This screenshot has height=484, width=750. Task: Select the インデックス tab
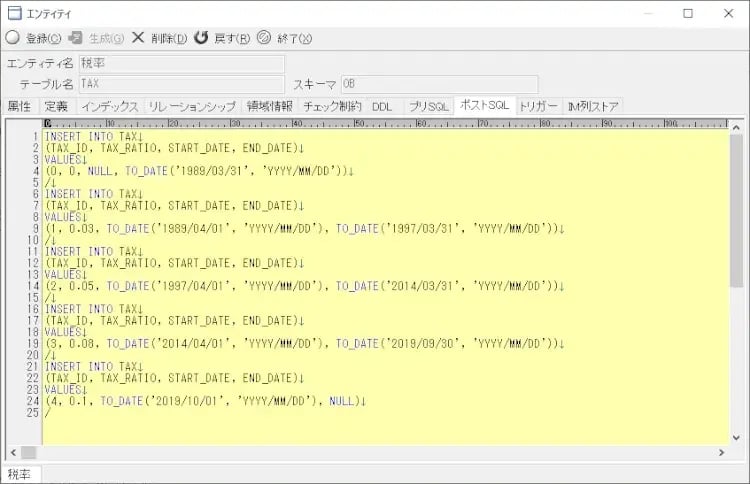point(110,106)
